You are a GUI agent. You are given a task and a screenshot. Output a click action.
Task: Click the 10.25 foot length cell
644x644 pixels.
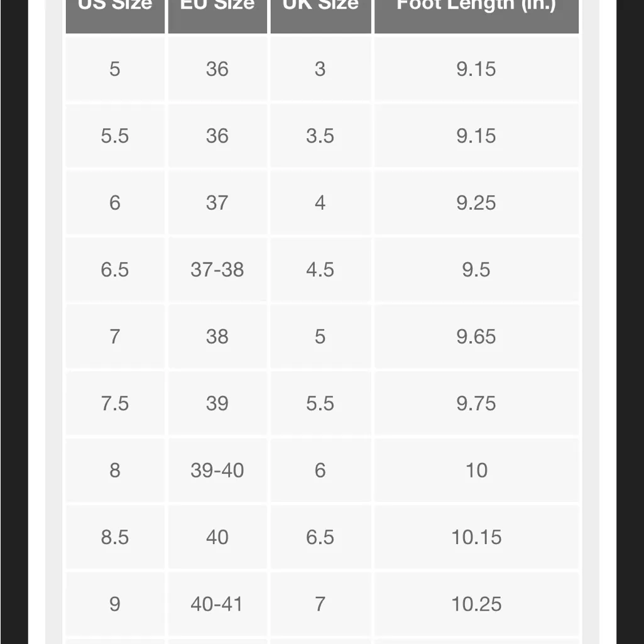(476, 604)
